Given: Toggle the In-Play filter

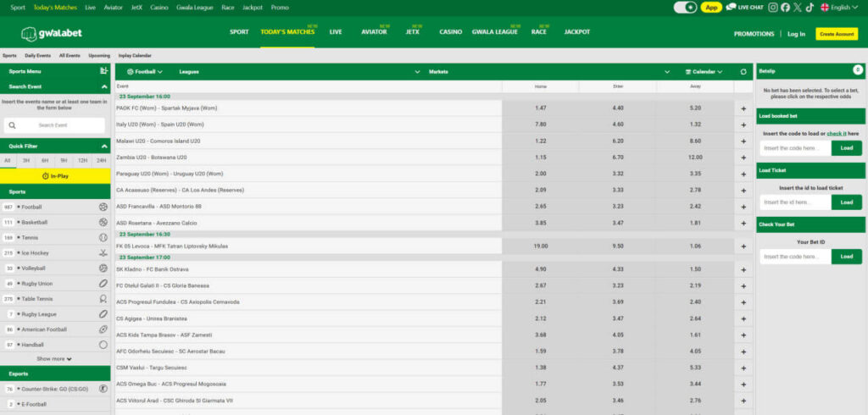Looking at the screenshot, I should (x=55, y=176).
